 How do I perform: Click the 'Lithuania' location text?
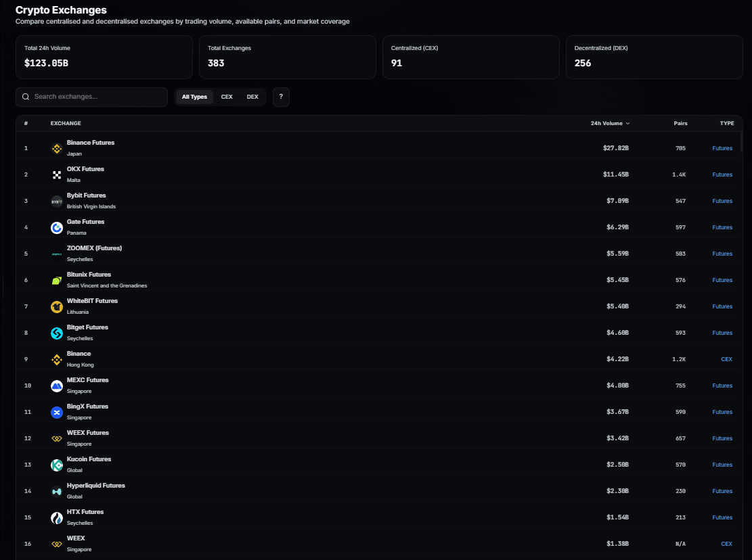click(x=78, y=312)
